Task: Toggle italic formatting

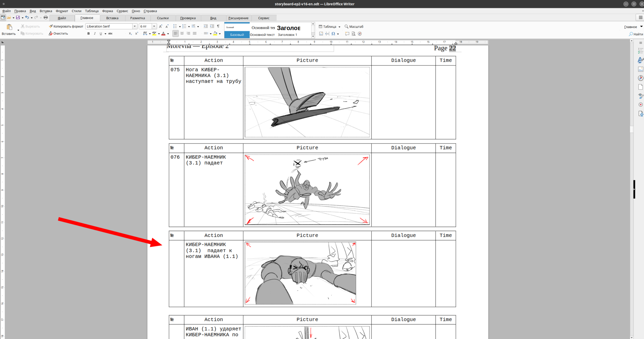Action: tap(95, 33)
